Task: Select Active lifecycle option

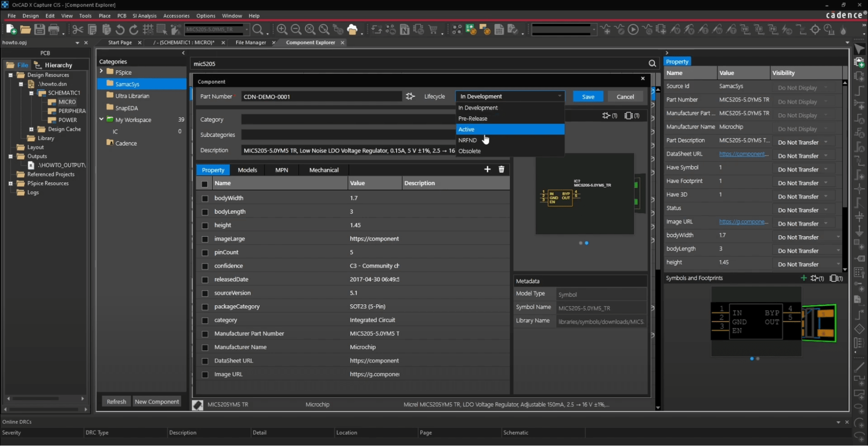Action: click(x=510, y=129)
